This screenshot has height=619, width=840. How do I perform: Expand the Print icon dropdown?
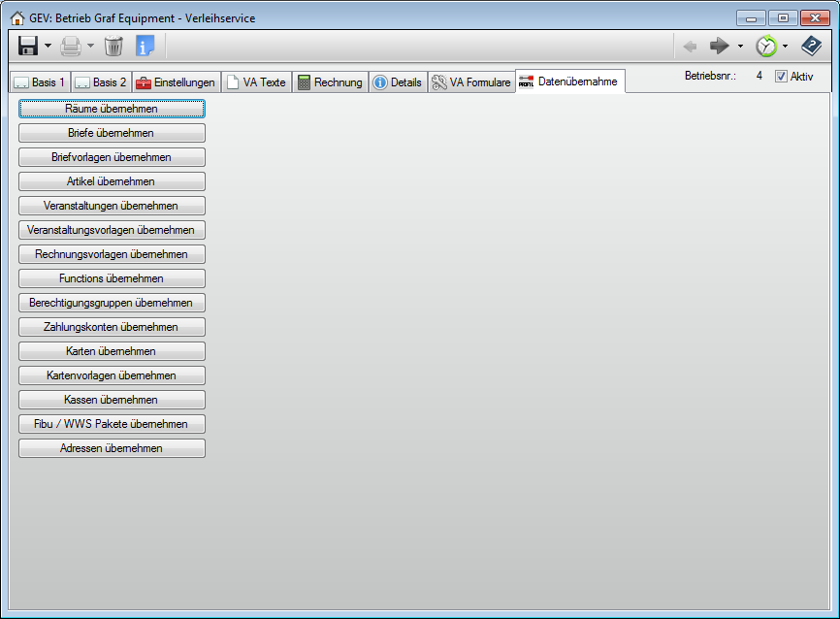click(x=89, y=46)
